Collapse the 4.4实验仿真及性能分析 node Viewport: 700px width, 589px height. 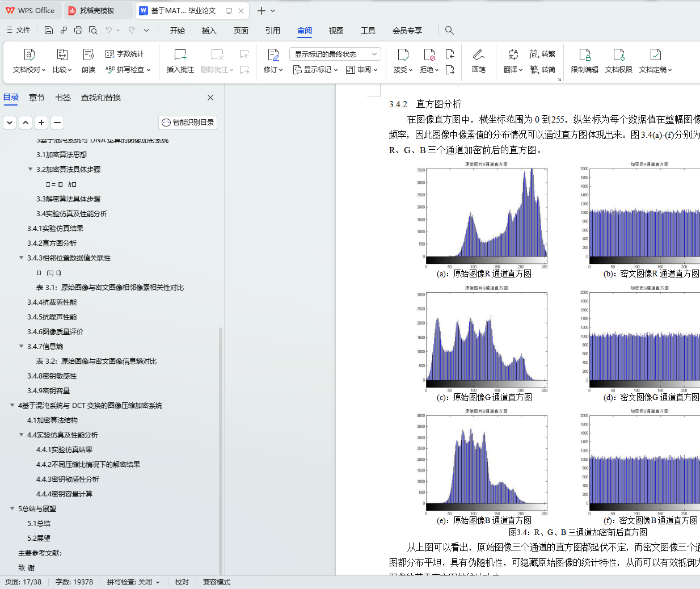[x=22, y=435]
